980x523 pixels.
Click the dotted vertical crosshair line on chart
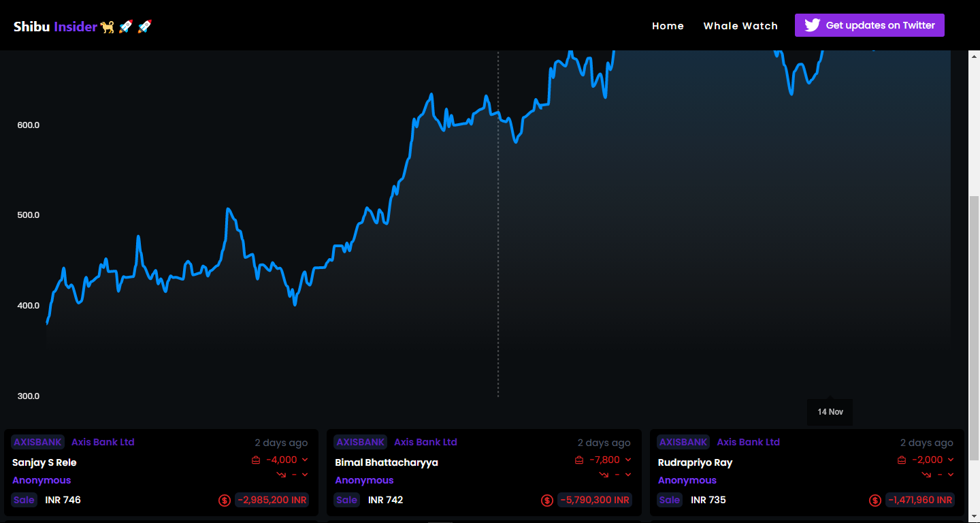498,225
